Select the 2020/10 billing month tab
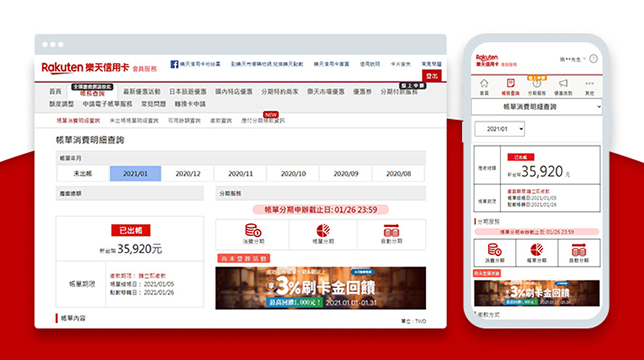 [293, 174]
